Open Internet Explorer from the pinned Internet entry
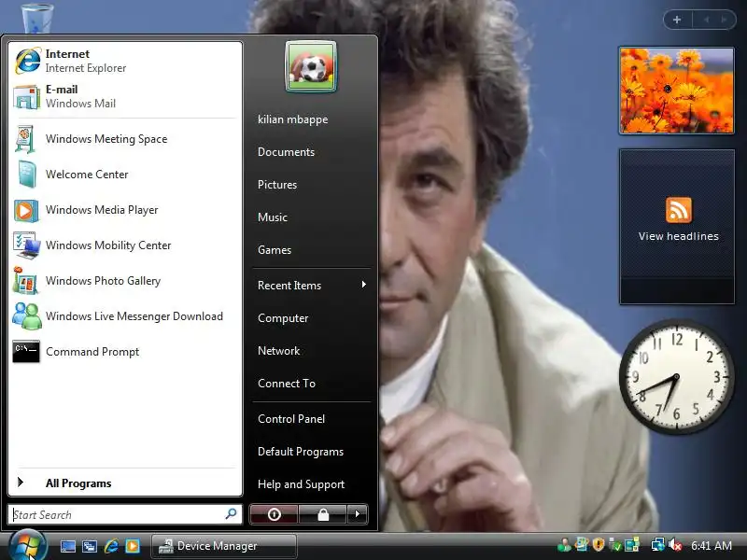Screen dimensions: 747x560 125,61
